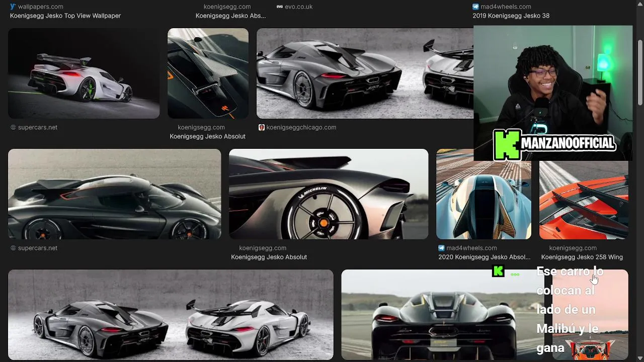Image resolution: width=644 pixels, height=362 pixels.
Task: Open the koenigseggchicago two-car grey thumbnail
Action: tap(365, 73)
